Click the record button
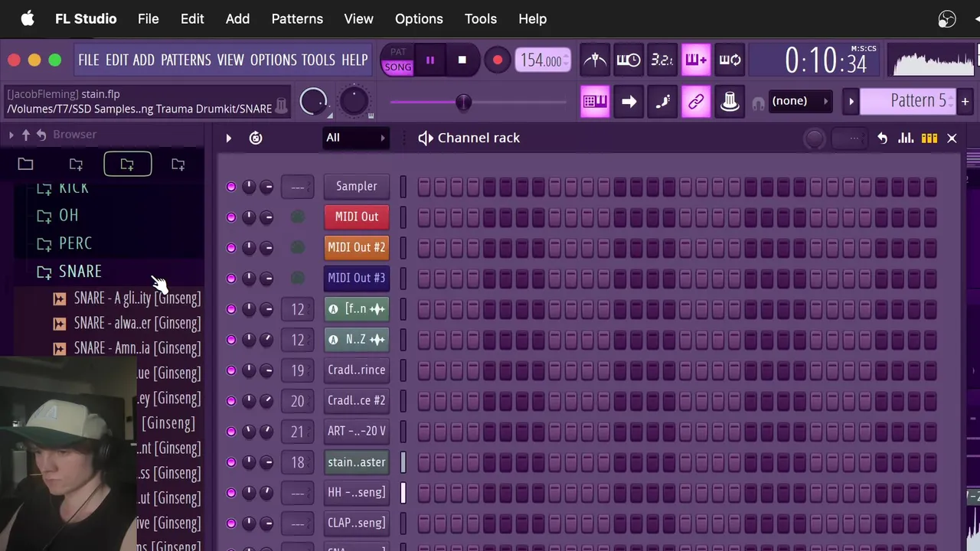 (498, 60)
